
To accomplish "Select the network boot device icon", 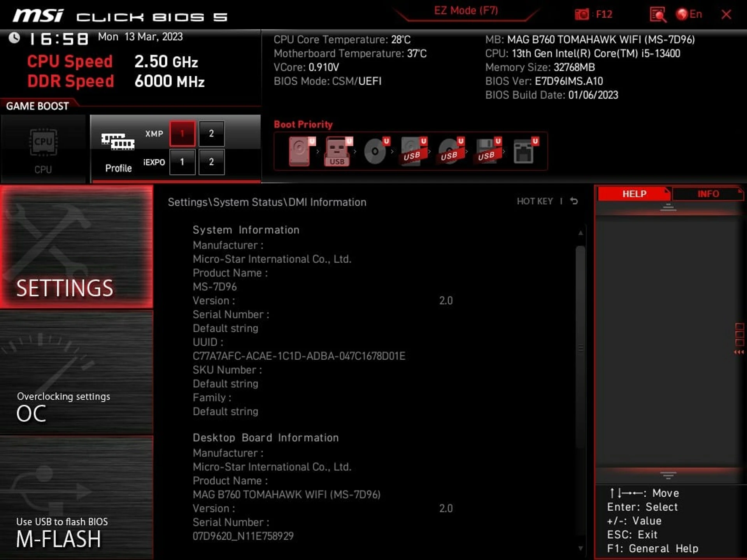I will (x=525, y=151).
